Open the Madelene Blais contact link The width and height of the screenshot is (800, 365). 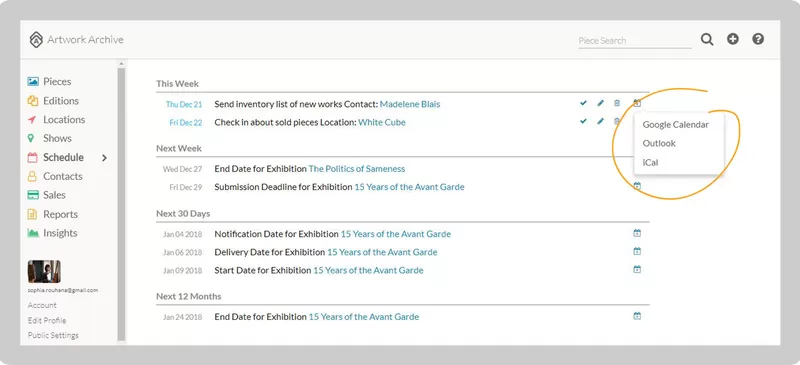tap(410, 104)
